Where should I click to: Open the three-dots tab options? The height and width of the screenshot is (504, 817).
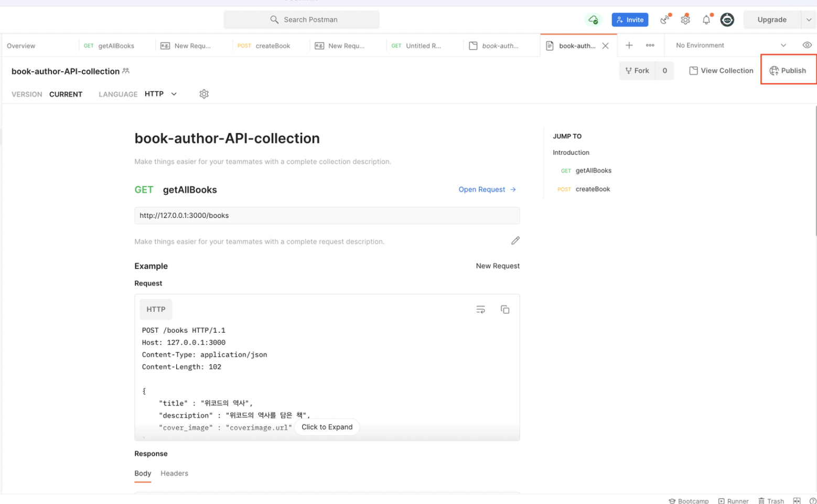pos(650,46)
